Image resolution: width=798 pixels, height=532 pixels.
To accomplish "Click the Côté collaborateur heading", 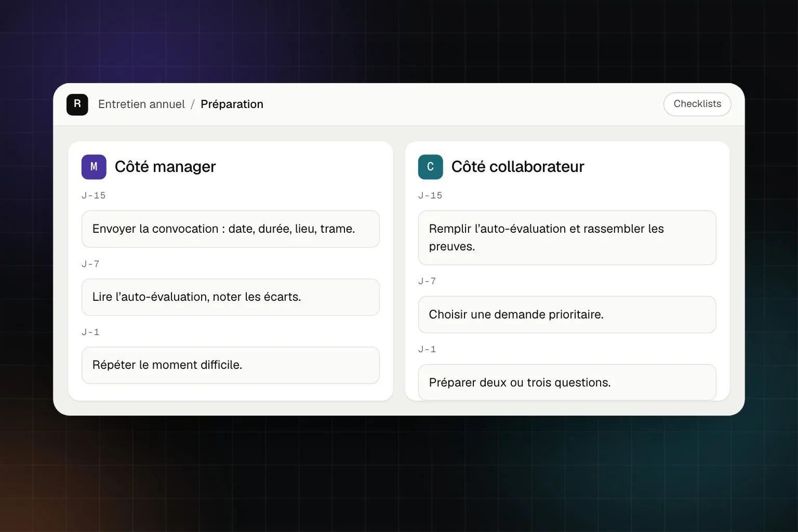I will 517,167.
